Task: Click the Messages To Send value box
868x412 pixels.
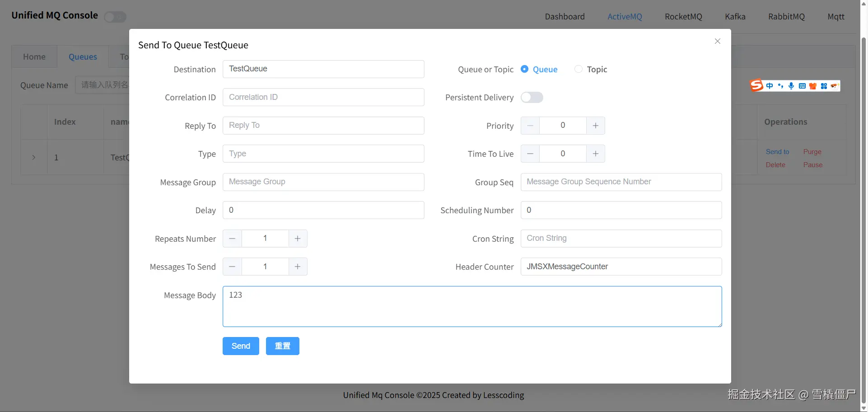Action: [x=265, y=267]
